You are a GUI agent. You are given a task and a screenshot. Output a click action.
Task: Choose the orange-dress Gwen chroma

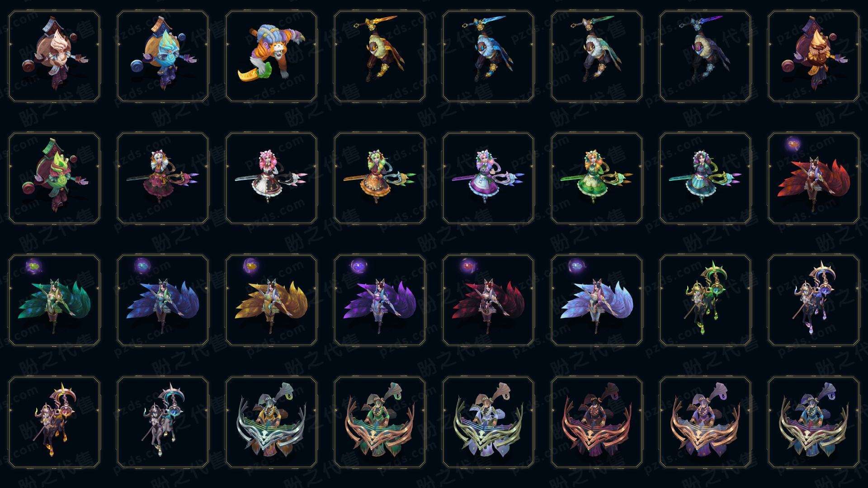pos(380,178)
